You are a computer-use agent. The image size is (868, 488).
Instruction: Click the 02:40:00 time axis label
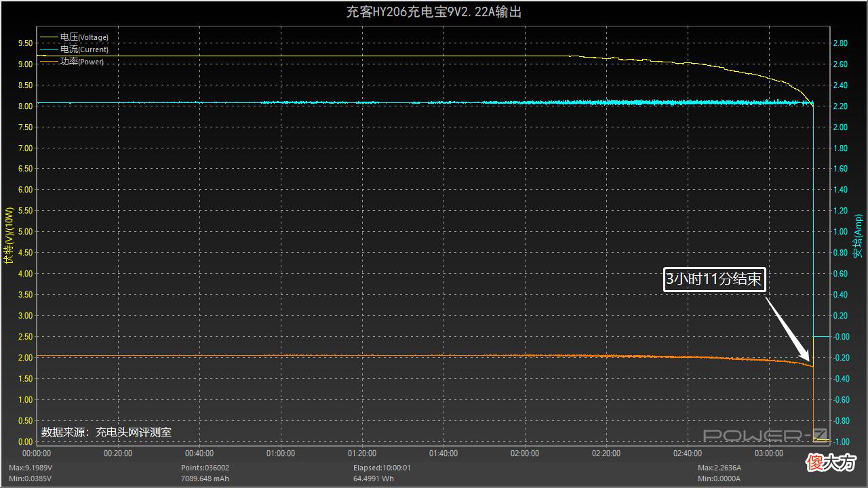688,453
